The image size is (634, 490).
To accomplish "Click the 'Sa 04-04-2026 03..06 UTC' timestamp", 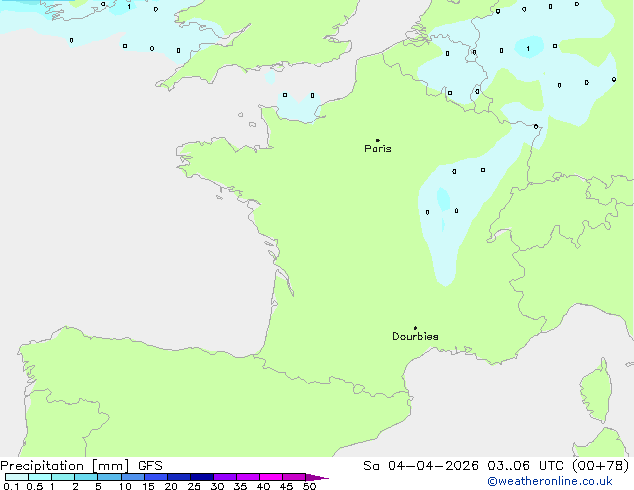I will [x=463, y=466].
